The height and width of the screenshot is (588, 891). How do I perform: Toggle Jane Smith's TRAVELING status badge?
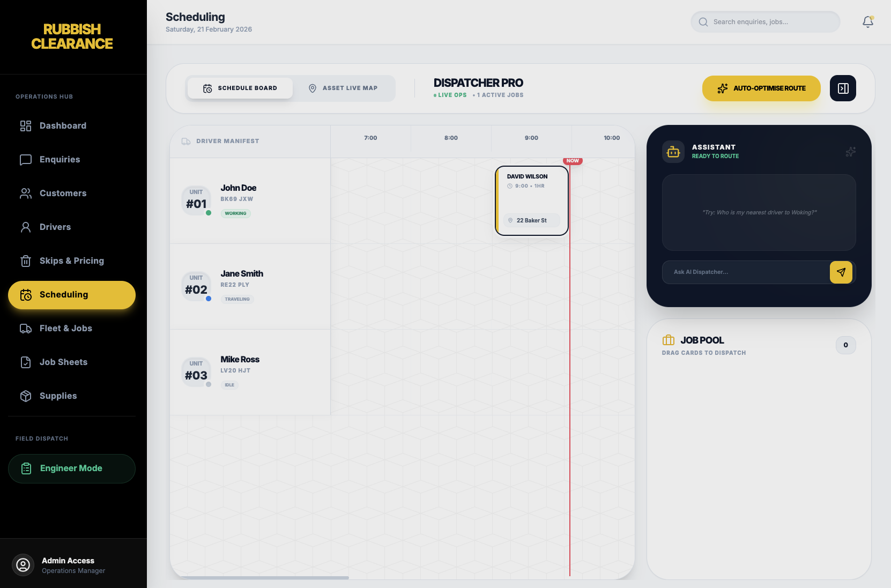click(x=237, y=299)
